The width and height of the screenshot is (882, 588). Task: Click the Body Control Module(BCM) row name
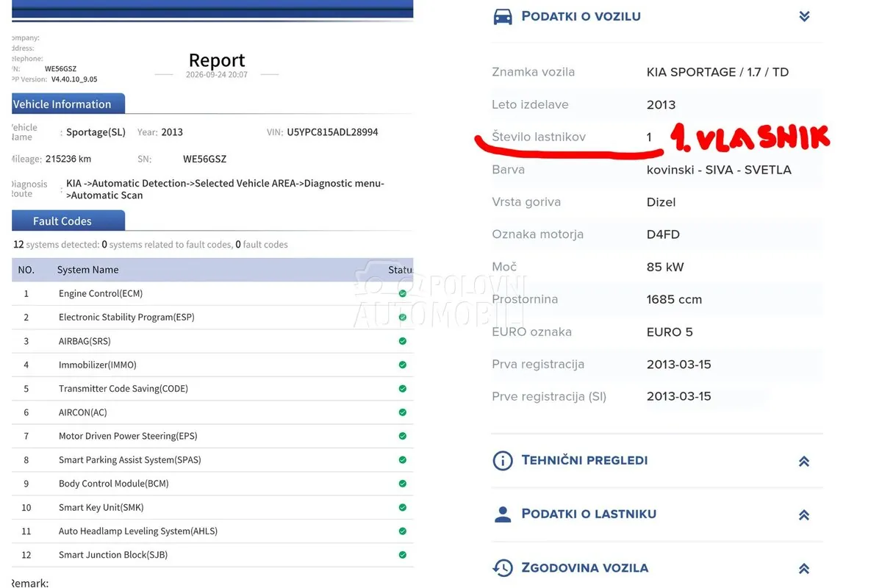coord(114,484)
